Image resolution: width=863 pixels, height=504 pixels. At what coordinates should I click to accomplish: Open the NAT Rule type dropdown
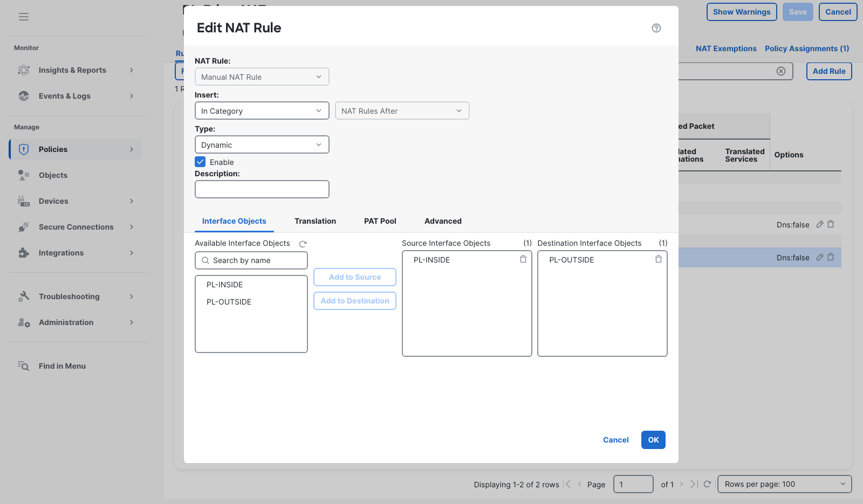262,77
